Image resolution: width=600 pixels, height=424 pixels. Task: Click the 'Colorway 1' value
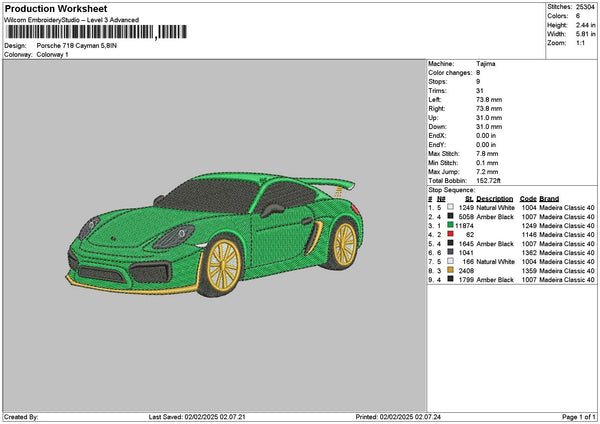pyautogui.click(x=52, y=55)
